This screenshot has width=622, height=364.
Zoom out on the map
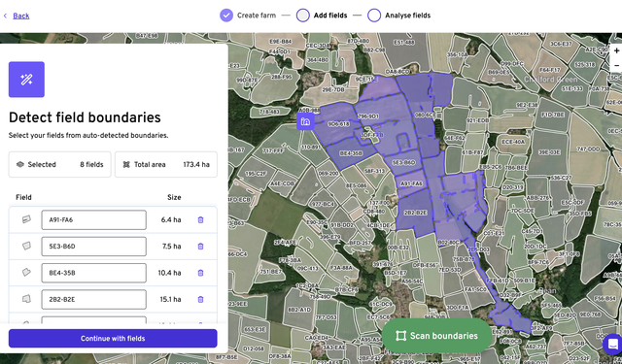tap(616, 65)
